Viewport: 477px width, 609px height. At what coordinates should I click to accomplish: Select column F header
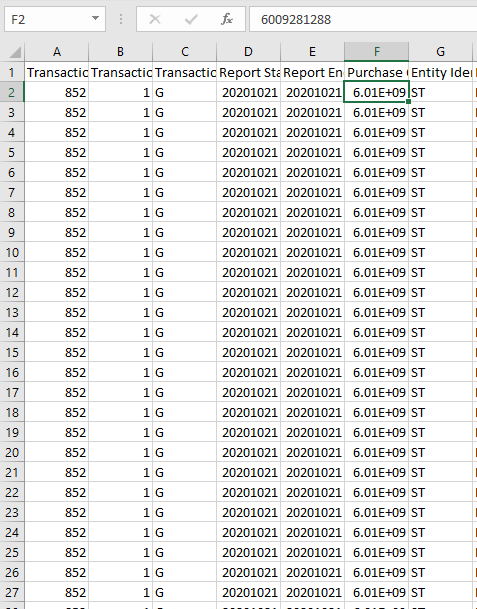click(x=376, y=52)
